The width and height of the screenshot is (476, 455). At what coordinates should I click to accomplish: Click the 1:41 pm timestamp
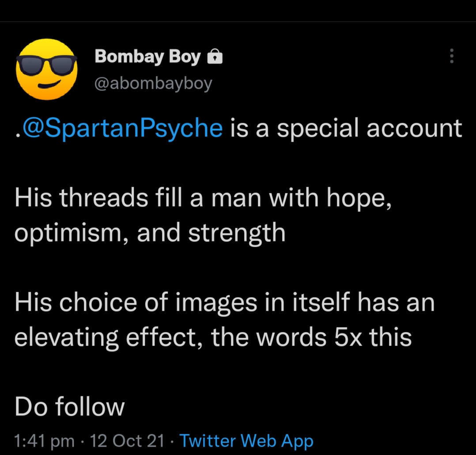[x=44, y=441]
